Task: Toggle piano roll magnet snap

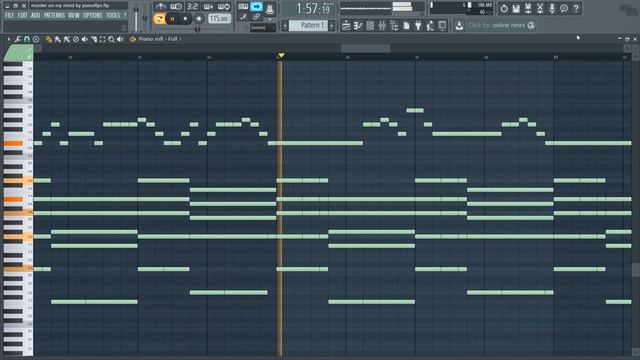Action: [27, 39]
